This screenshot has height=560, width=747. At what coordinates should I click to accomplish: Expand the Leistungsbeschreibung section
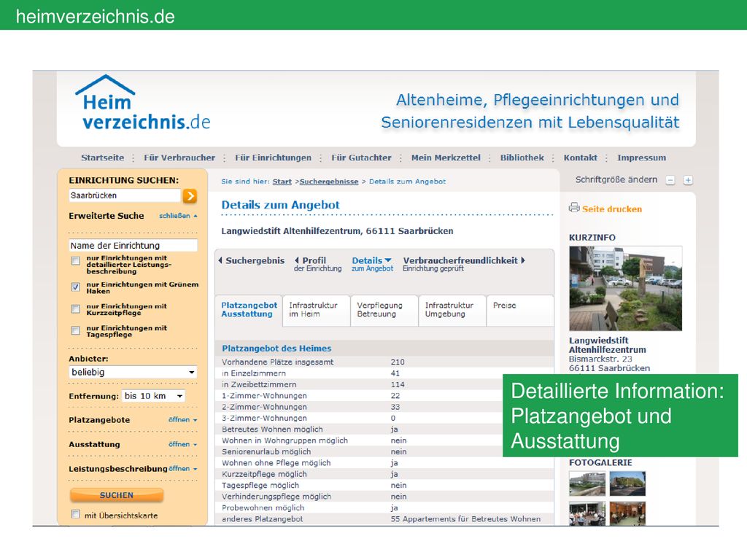(x=182, y=469)
